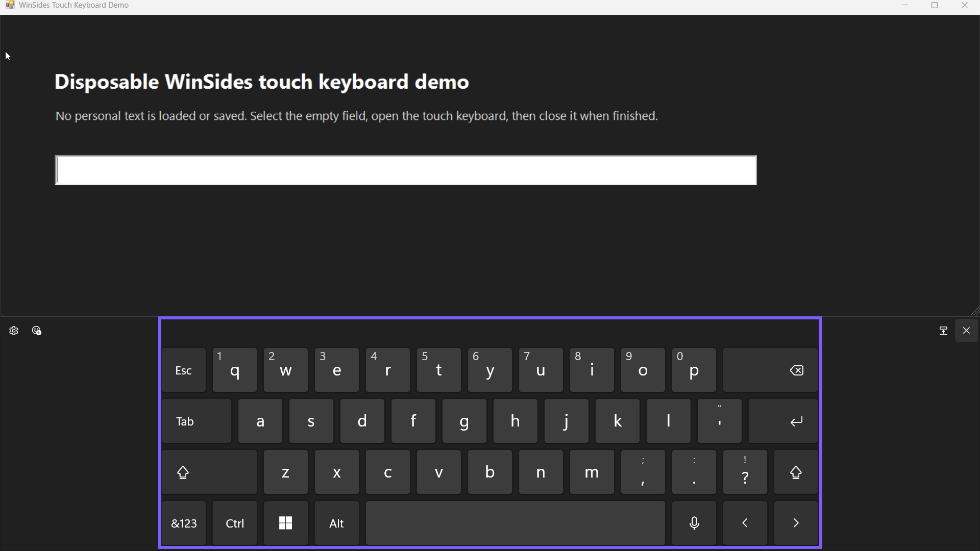Tap the x key
Viewport: 980px width, 551px height.
click(337, 472)
